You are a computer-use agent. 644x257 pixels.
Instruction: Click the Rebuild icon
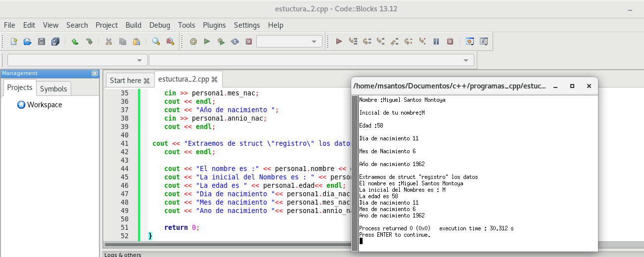[x=235, y=42]
